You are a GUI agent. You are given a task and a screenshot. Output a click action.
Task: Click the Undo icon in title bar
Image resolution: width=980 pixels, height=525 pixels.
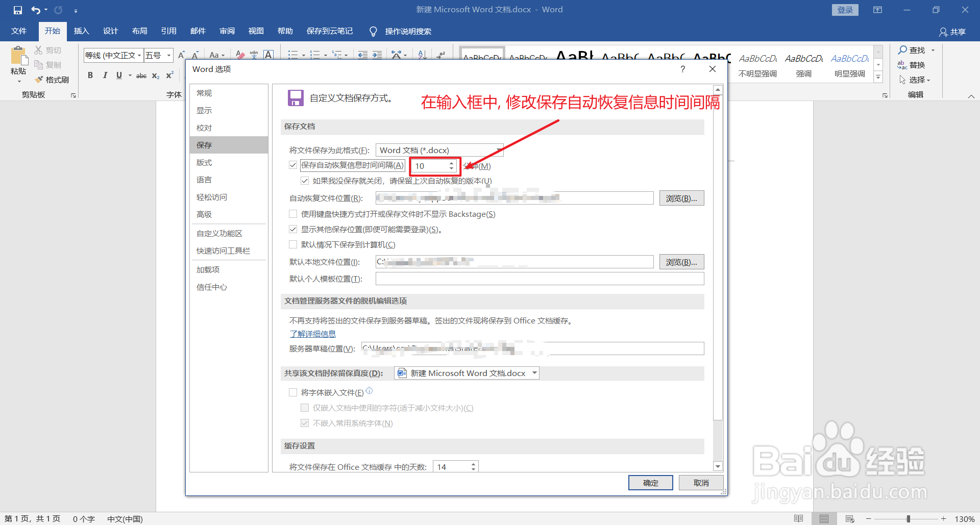pyautogui.click(x=35, y=10)
